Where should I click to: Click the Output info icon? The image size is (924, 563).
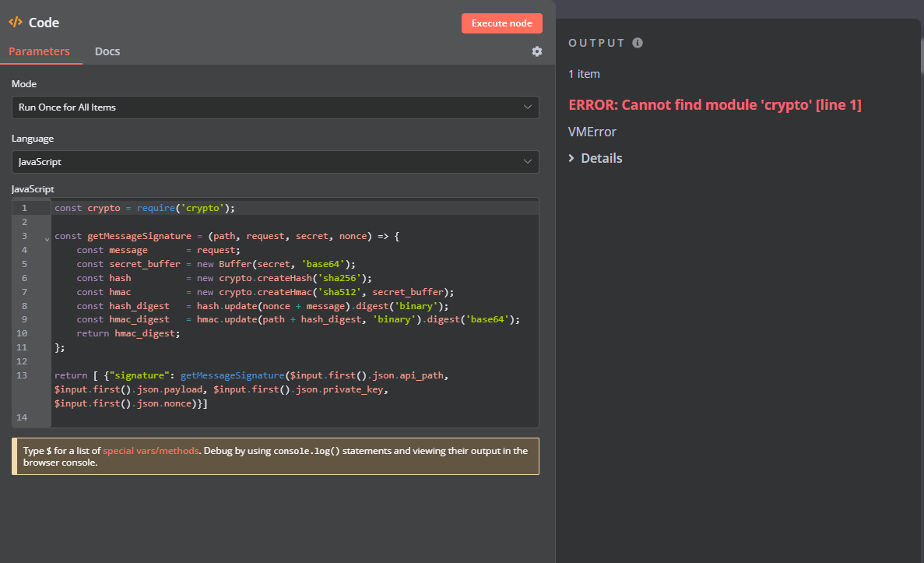point(638,43)
